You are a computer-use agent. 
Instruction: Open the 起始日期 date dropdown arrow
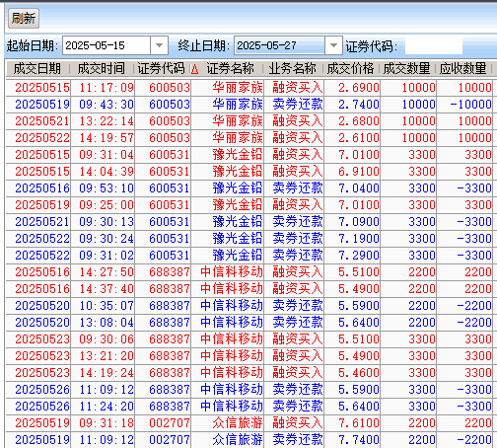point(159,45)
